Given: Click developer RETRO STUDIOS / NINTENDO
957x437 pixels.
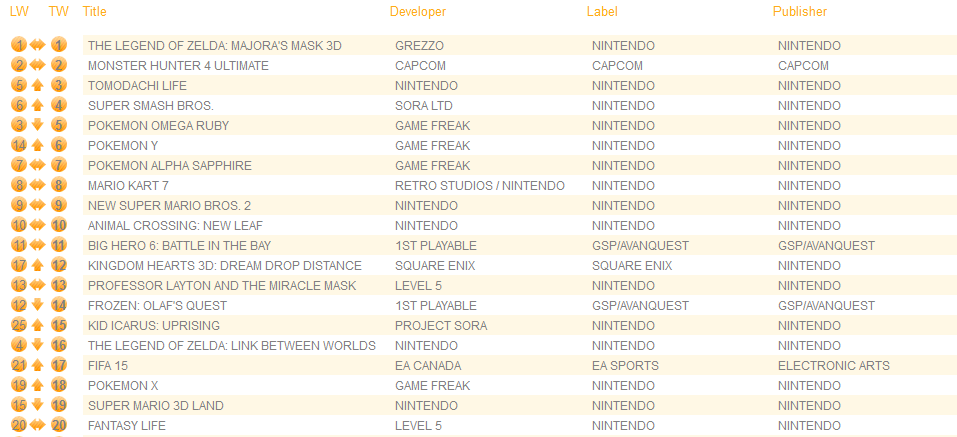Looking at the screenshot, I should pyautogui.click(x=480, y=186).
